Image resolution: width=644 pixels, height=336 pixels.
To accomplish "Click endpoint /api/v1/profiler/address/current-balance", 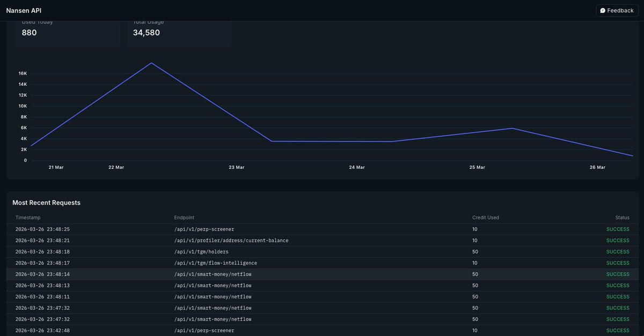I will (x=231, y=241).
